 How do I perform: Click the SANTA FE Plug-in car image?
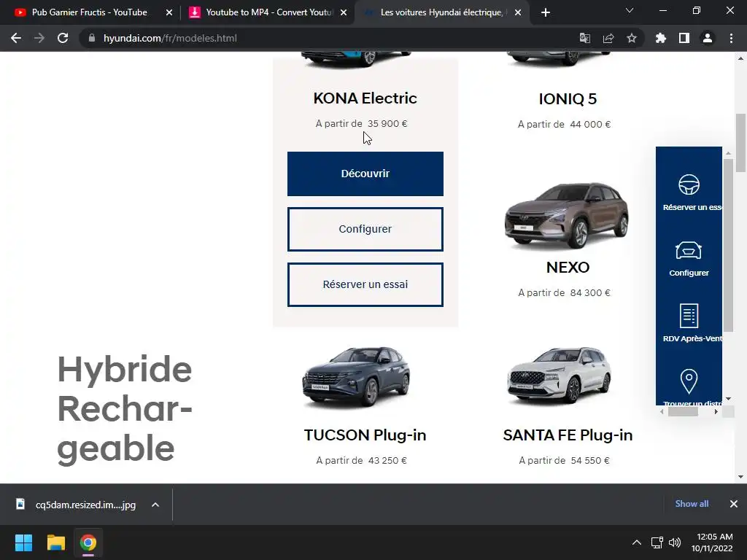coord(560,376)
